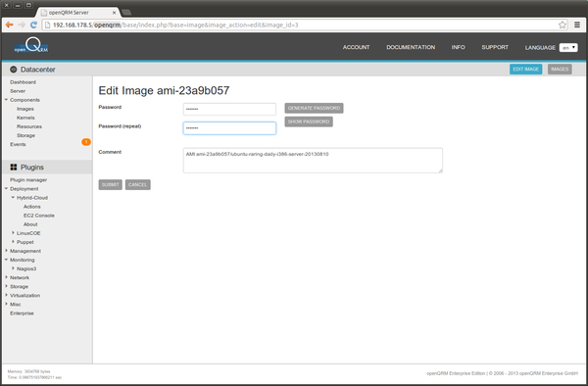Screen dimensions: 588x386
Task: Expand the Network tree node
Action: pyautogui.click(x=6, y=277)
